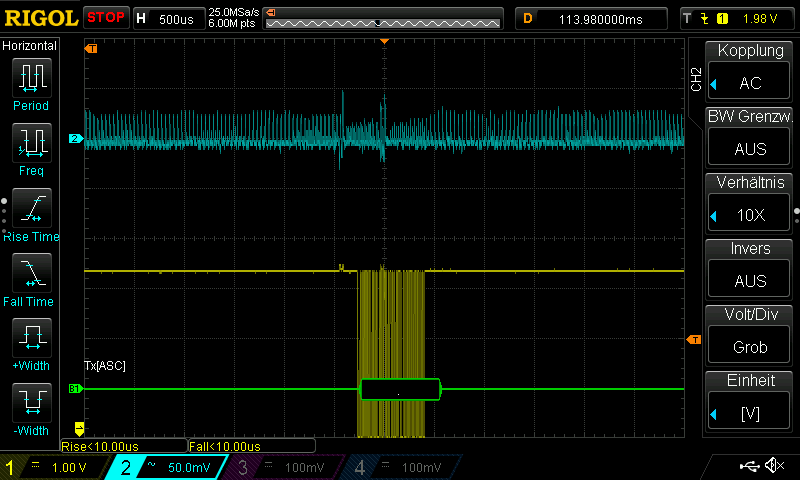Click the USB connection status icon

(x=748, y=466)
